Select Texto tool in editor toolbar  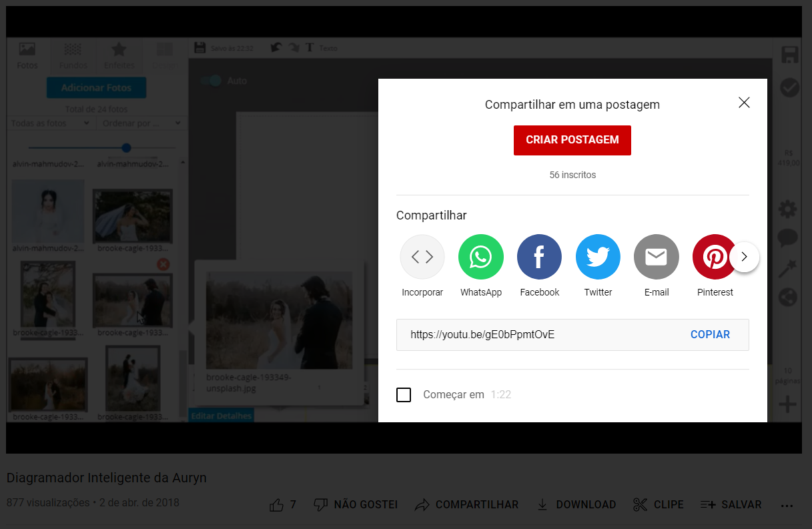click(x=321, y=48)
